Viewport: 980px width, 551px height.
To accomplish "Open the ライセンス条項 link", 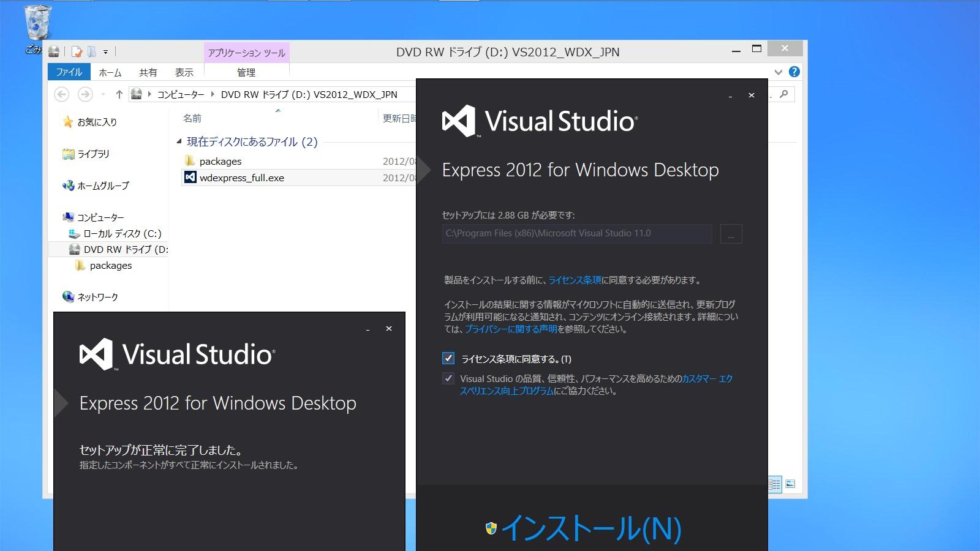I will (x=575, y=280).
